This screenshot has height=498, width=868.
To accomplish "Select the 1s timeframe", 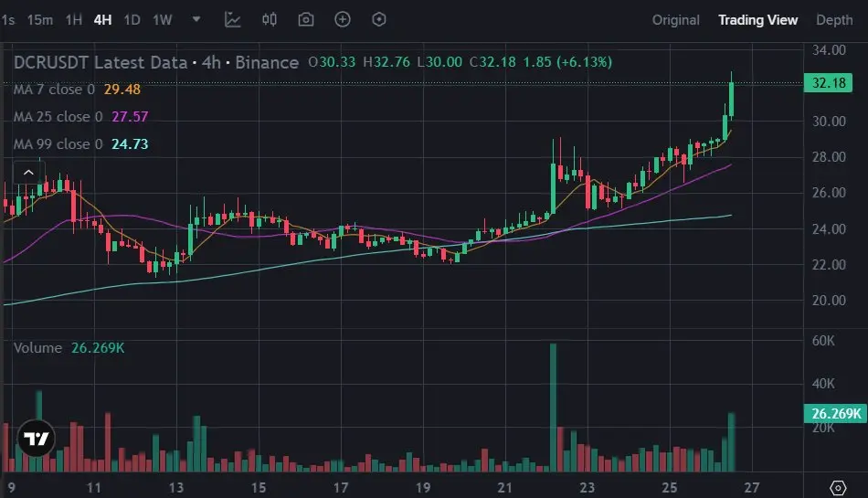I will 7,20.
